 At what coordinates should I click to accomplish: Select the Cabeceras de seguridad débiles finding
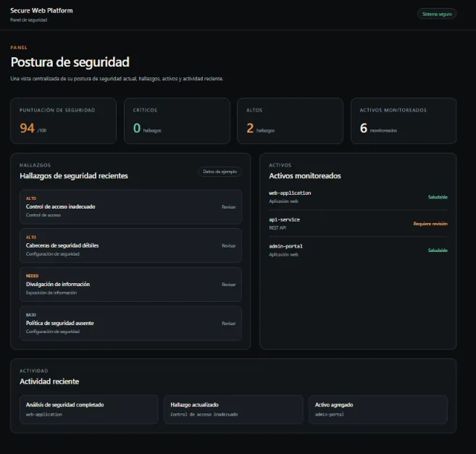pos(130,245)
